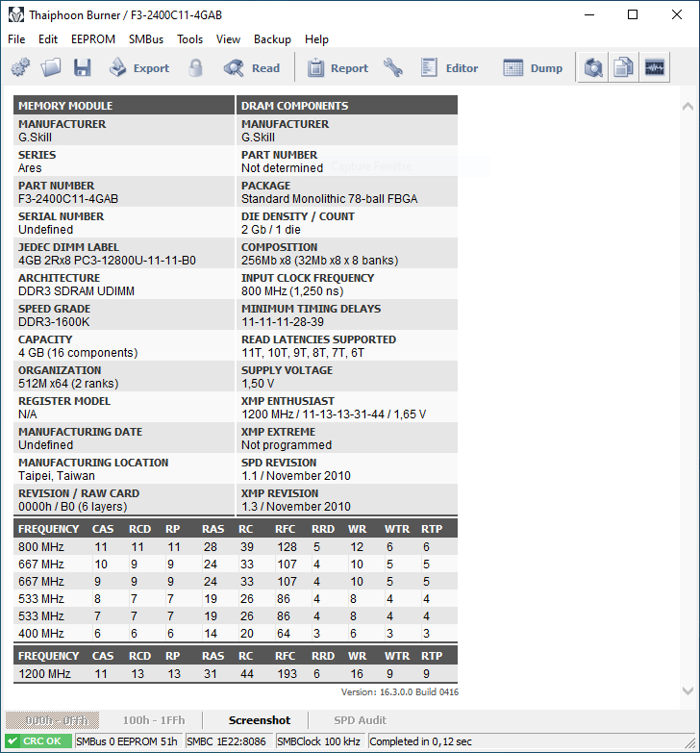Click the Standard Monolithic 78-ball FBGA value
700x753 pixels.
[330, 199]
